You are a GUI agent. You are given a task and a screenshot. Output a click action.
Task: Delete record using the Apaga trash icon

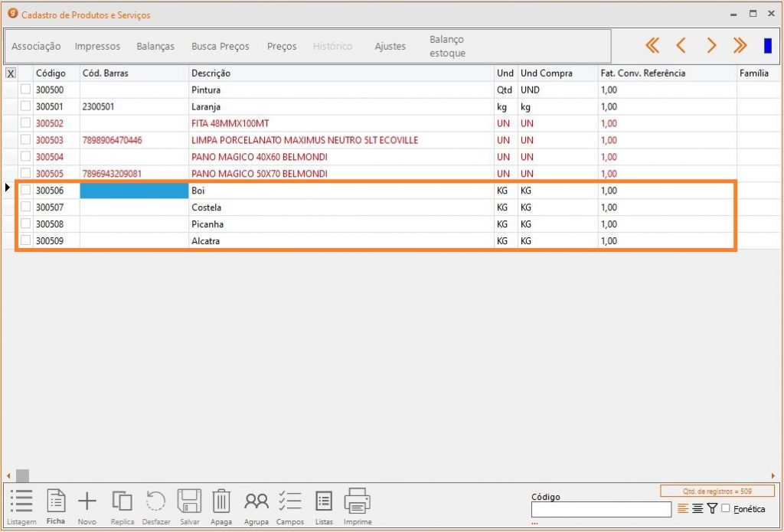(221, 502)
